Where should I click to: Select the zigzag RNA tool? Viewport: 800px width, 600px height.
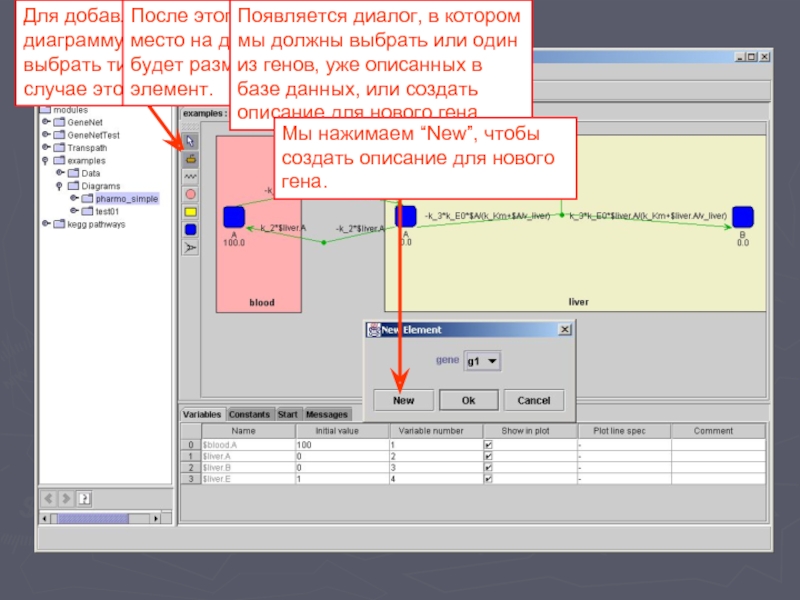(190, 177)
